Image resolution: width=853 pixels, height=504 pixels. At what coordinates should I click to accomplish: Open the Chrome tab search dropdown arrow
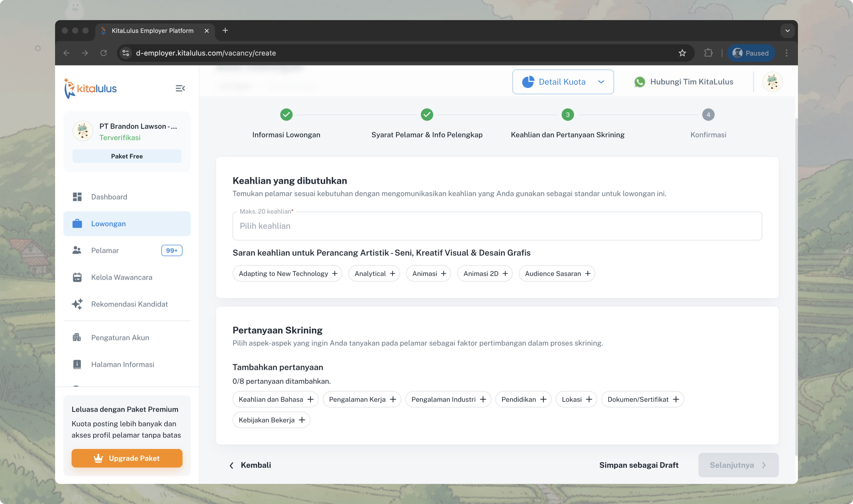(x=787, y=31)
